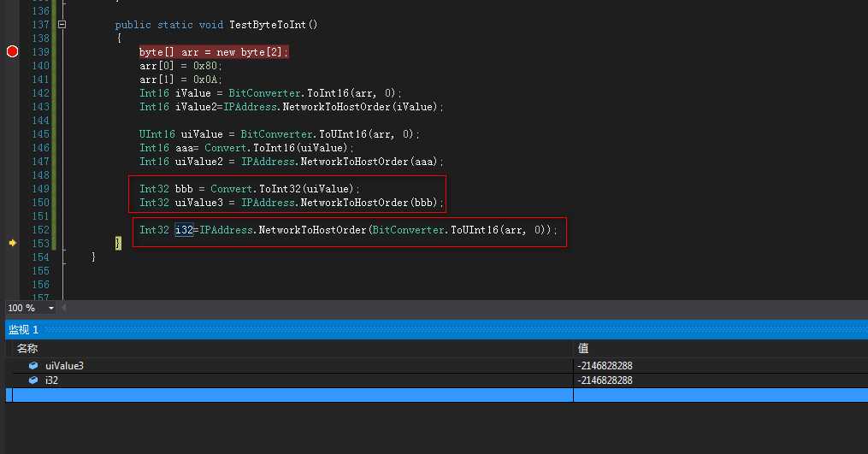Select the i32 watch row name
The width and height of the screenshot is (868, 454).
[51, 380]
